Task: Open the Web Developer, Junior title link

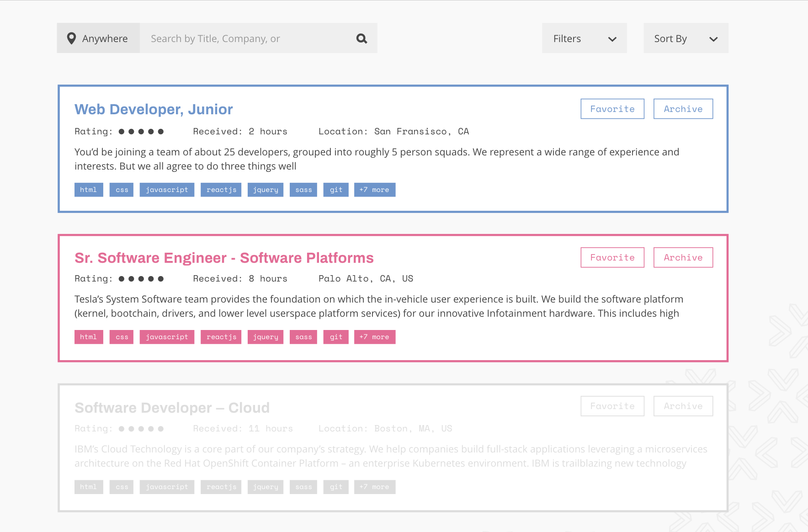Action: tap(154, 109)
